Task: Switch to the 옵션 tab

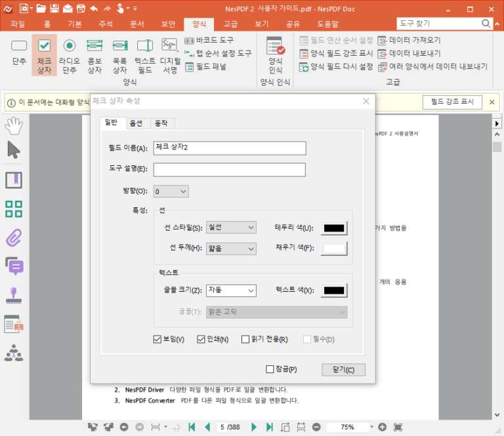Action: 136,123
